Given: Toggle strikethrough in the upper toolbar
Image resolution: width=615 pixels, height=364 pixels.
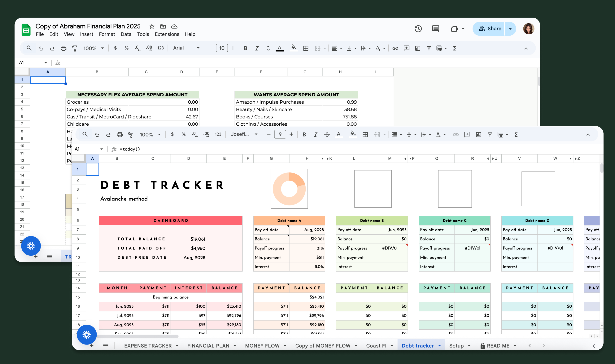Looking at the screenshot, I should tap(268, 48).
